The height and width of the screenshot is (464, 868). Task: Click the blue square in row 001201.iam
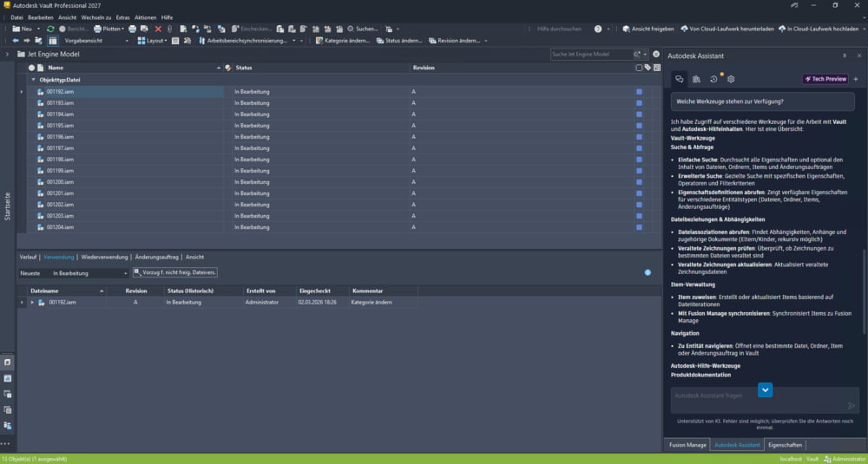[x=639, y=193]
